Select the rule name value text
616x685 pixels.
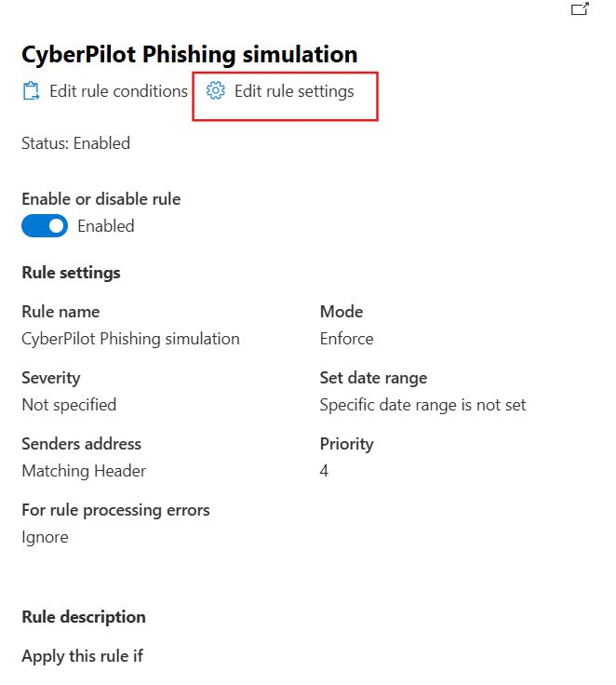coord(130,339)
